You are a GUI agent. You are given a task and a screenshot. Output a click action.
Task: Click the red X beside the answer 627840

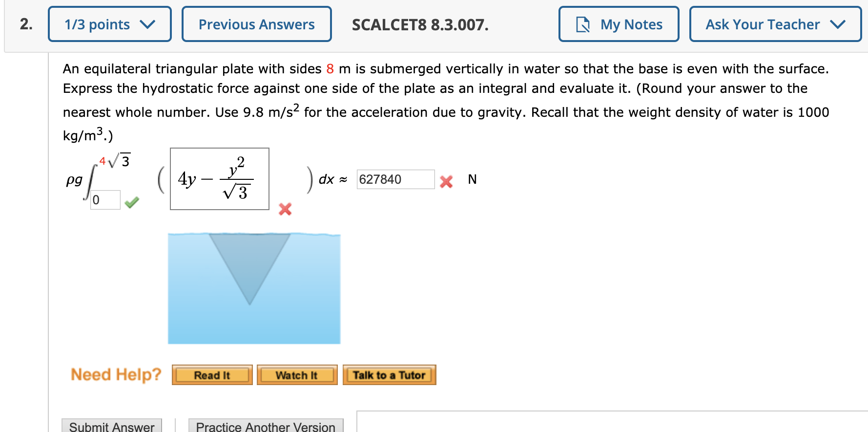click(446, 180)
